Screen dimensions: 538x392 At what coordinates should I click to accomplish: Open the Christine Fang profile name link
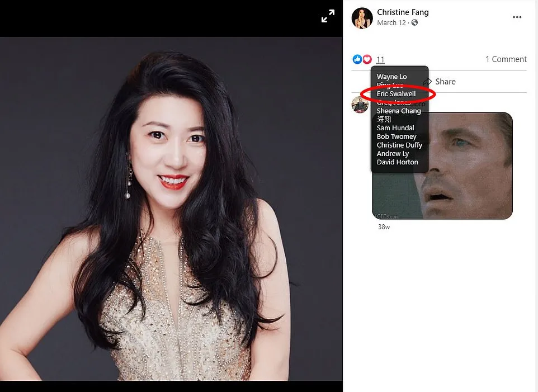(403, 12)
